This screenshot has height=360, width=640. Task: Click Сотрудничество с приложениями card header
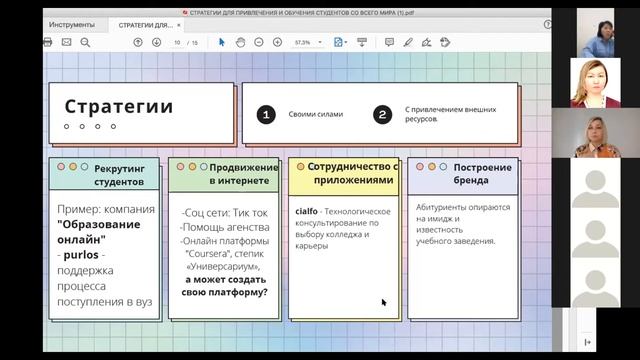(x=344, y=176)
